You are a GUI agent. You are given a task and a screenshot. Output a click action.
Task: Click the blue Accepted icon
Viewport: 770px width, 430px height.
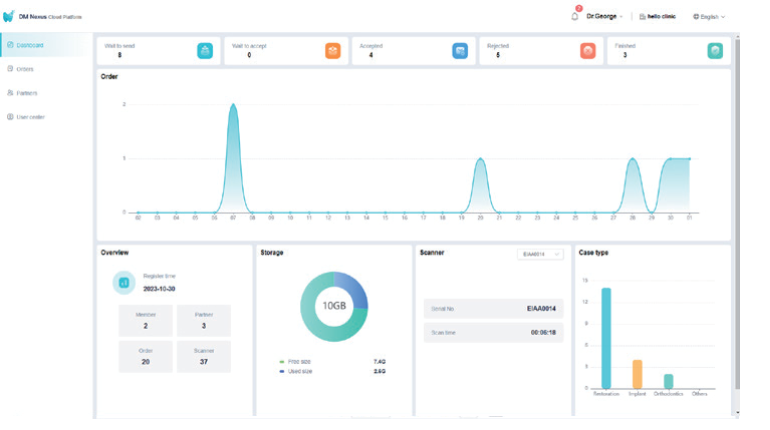(x=459, y=51)
